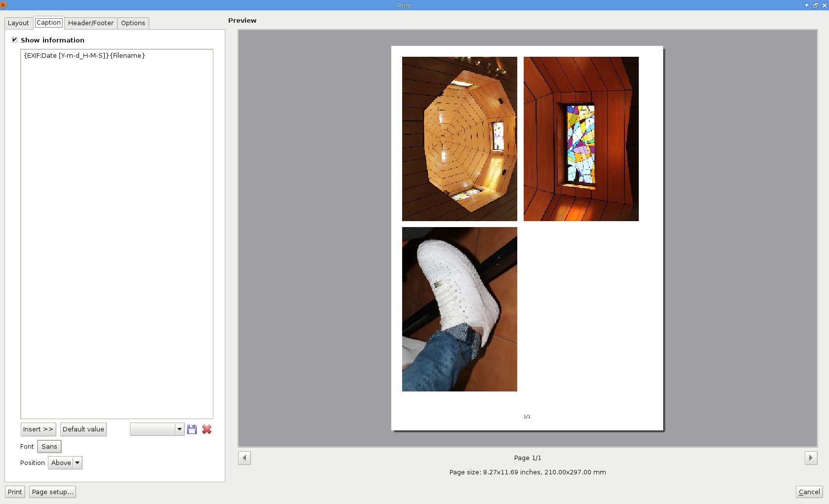Select the white sneaker photo in preview
Viewport: 829px width, 504px height.
[x=459, y=309]
